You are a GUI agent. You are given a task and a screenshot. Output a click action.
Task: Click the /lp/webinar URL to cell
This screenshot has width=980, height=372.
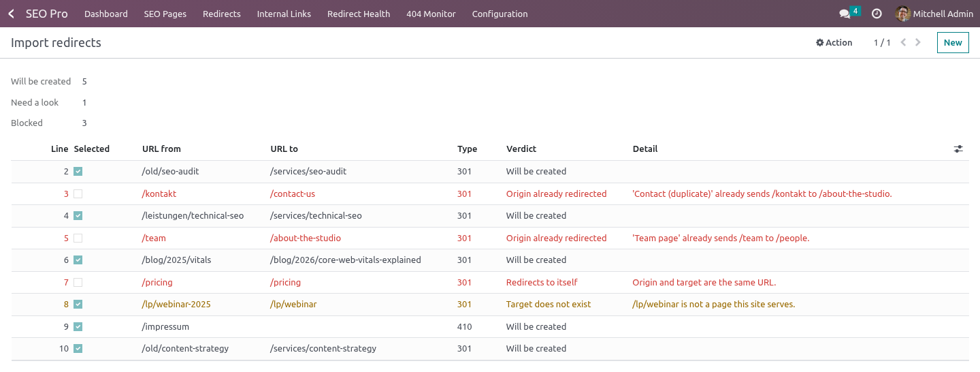[x=293, y=305]
